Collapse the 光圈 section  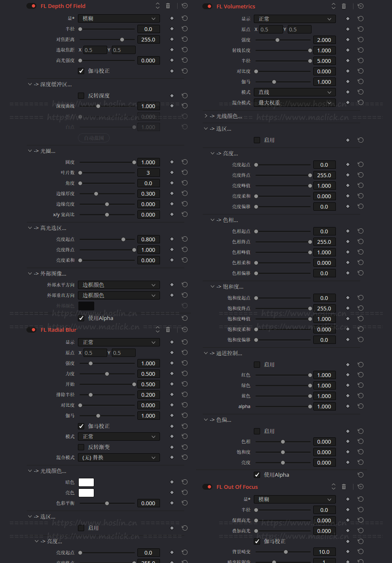click(x=30, y=151)
